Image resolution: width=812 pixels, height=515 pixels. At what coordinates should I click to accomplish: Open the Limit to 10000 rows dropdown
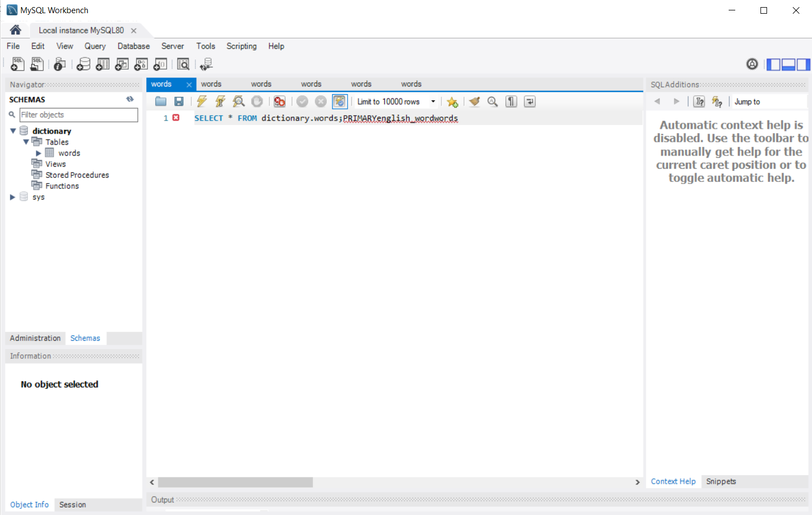tap(433, 101)
